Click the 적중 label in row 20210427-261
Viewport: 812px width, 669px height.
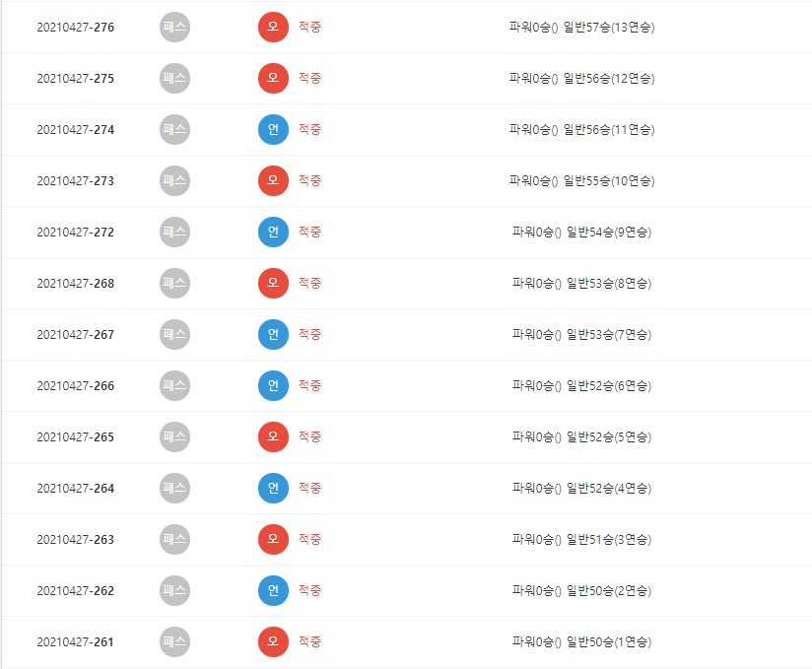(309, 642)
